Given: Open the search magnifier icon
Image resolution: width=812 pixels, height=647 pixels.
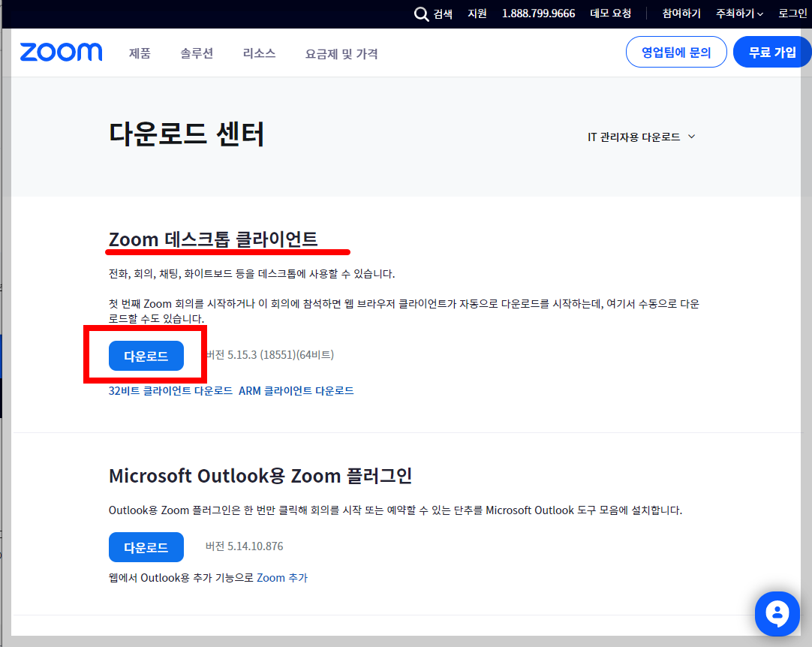Looking at the screenshot, I should (422, 14).
